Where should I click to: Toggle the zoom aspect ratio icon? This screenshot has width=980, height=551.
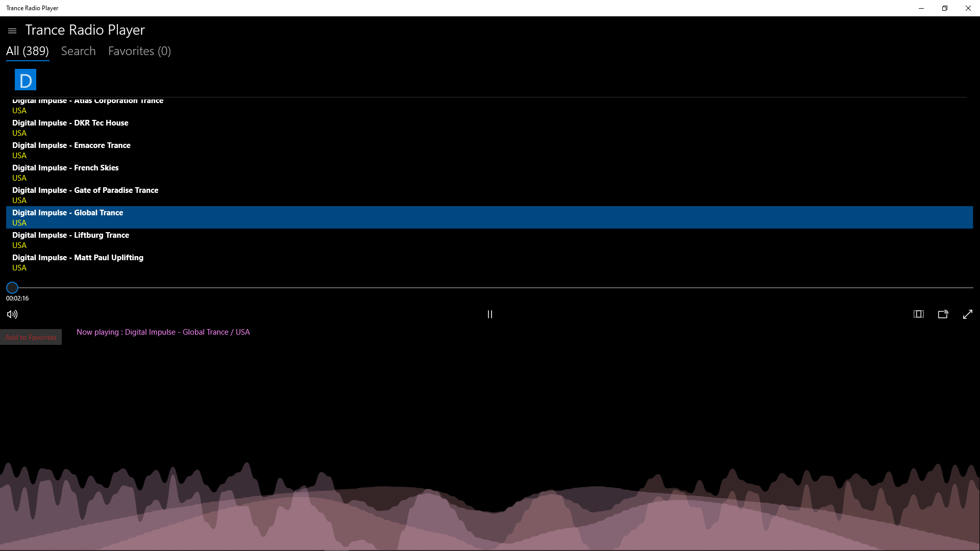click(919, 314)
